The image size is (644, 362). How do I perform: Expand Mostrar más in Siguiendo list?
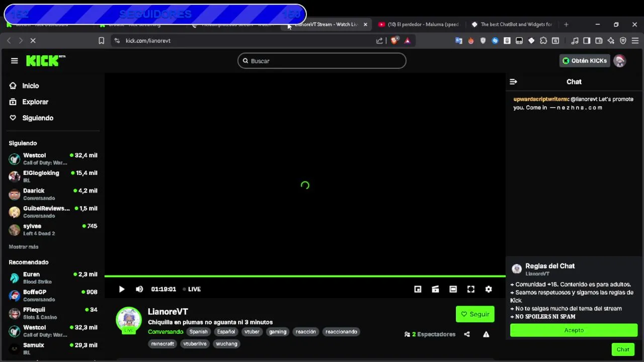[x=24, y=247]
